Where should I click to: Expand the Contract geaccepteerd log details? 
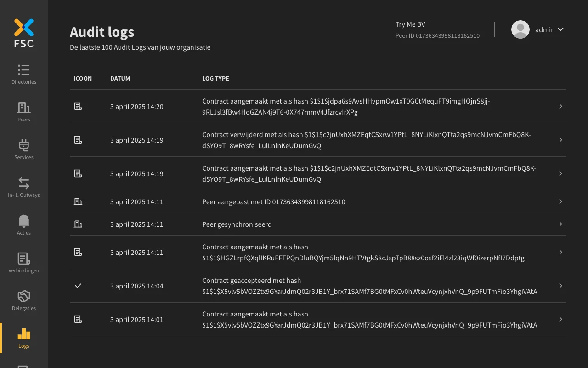[x=560, y=286]
